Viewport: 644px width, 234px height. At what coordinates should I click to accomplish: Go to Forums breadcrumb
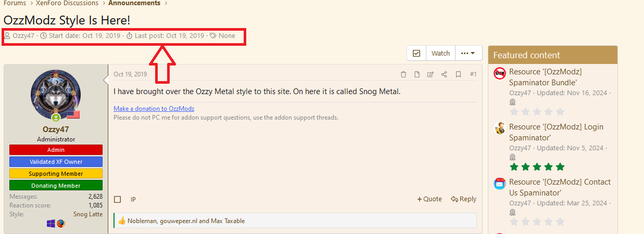pyautogui.click(x=15, y=3)
